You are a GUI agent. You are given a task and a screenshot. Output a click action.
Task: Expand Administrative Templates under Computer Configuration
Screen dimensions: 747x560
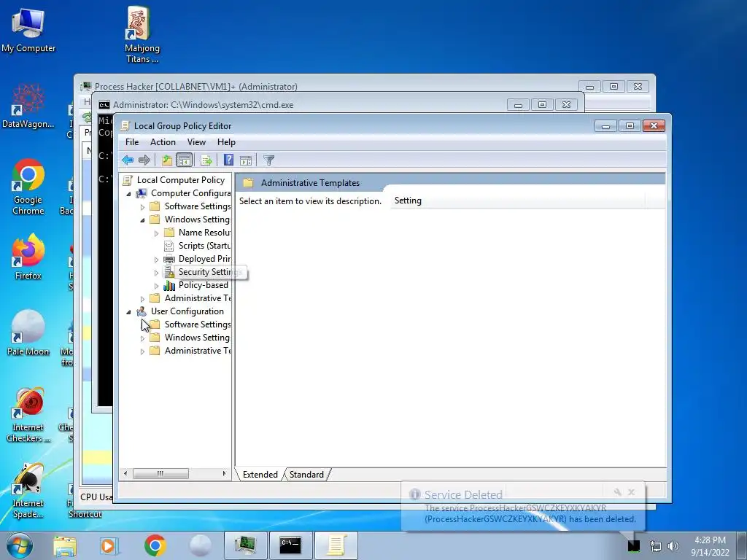point(142,299)
